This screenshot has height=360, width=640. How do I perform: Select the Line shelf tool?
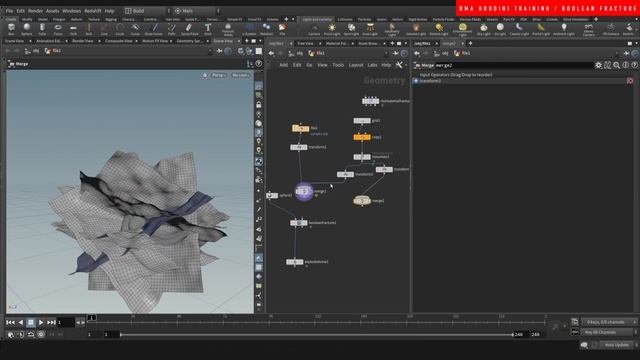(x=104, y=29)
